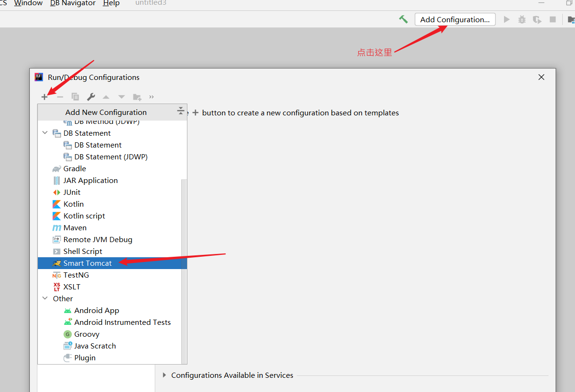
Task: Select Remote JVM Debug configuration type
Action: pyautogui.click(x=98, y=240)
